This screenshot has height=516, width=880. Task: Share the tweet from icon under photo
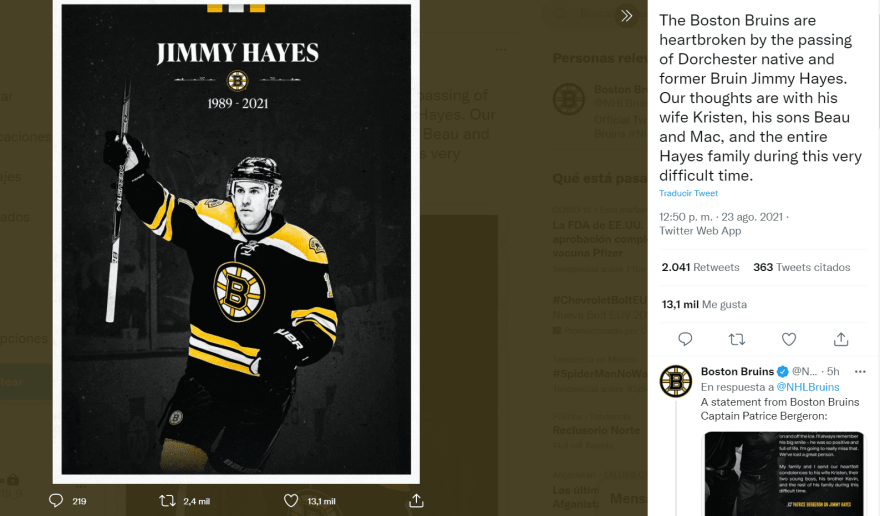(x=414, y=500)
